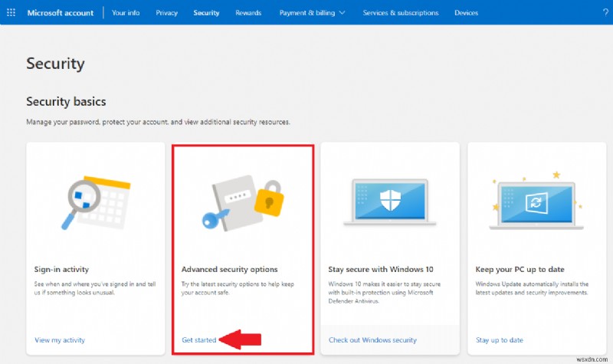The height and width of the screenshot is (364, 613).
Task: Open Services & subscriptions tab
Action: click(x=400, y=12)
